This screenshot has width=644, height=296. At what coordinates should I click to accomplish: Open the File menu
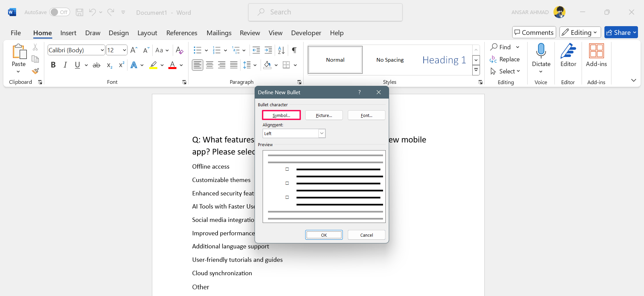[x=16, y=33]
